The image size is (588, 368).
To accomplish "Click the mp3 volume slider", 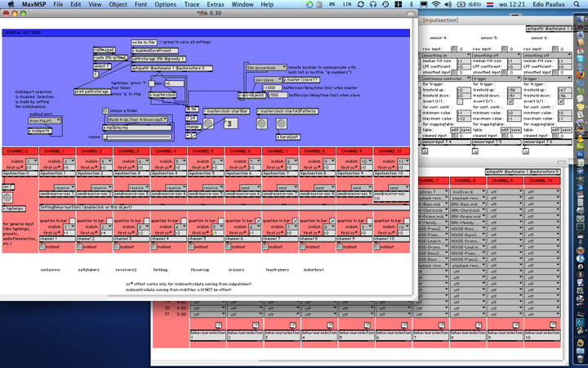I will [x=137, y=137].
